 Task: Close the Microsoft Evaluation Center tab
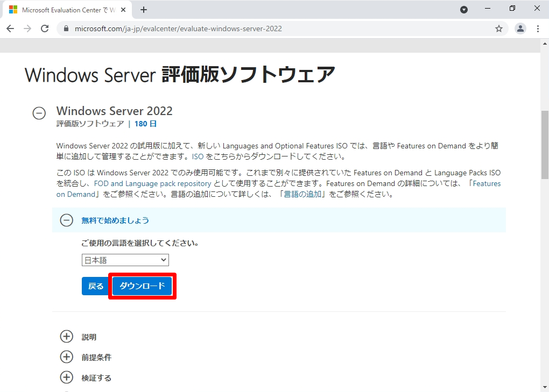pyautogui.click(x=123, y=10)
